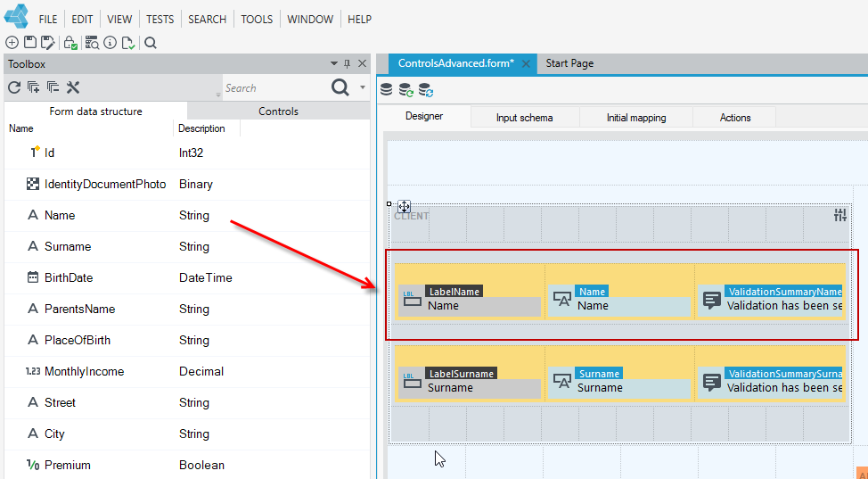
Task: Open the FILE menu
Action: click(x=48, y=19)
